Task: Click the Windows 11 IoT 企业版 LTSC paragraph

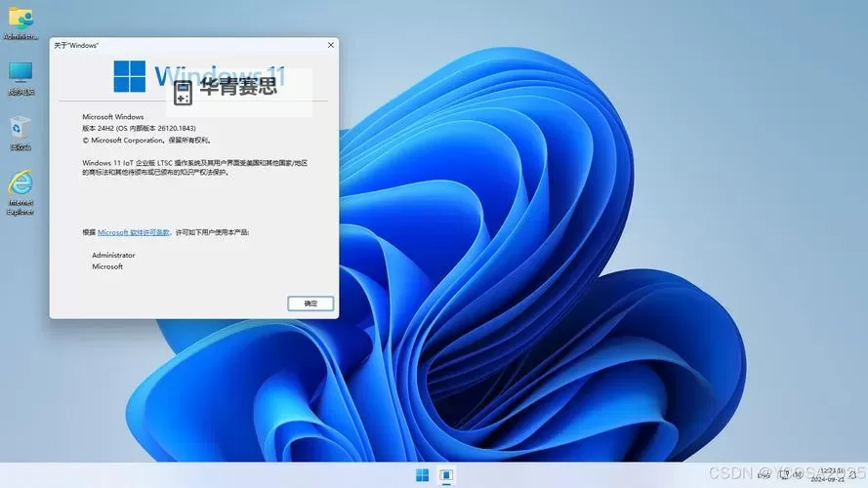Action: tap(194, 166)
